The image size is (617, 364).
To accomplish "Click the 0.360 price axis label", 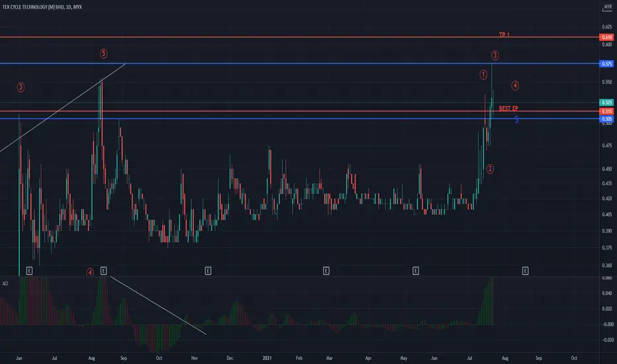I will tap(607, 265).
